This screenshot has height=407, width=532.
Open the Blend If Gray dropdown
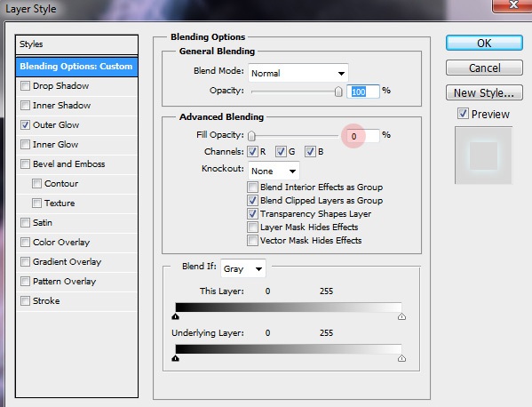point(243,269)
